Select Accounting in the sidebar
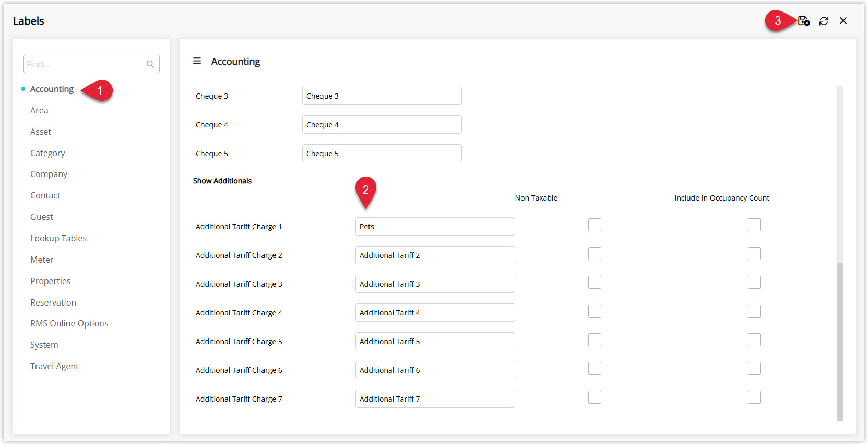This screenshot has height=445, width=868. (52, 89)
